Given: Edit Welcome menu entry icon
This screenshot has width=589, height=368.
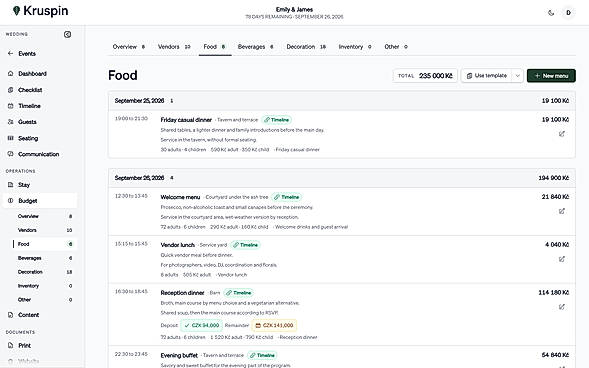Looking at the screenshot, I should 562,211.
